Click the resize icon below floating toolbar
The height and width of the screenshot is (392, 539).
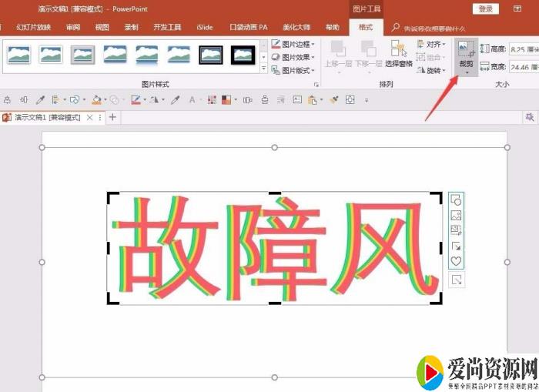point(456,280)
